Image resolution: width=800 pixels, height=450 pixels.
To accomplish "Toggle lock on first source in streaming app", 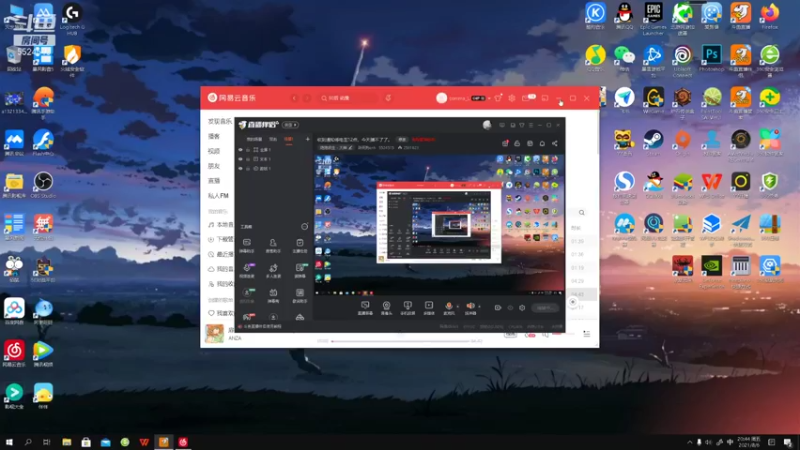I will 248,150.
